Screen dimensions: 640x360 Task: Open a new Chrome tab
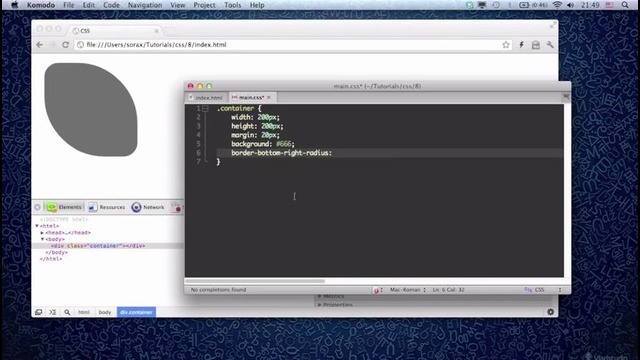point(170,31)
